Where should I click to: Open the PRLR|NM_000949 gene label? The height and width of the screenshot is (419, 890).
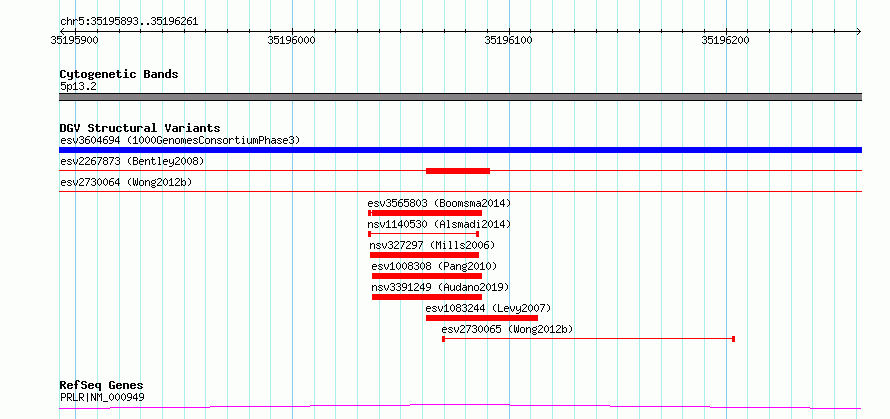click(102, 397)
